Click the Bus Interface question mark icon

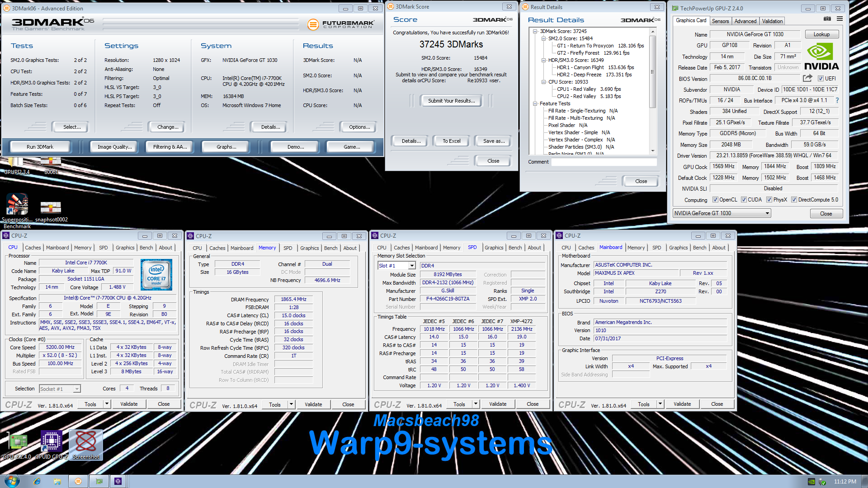click(x=837, y=100)
